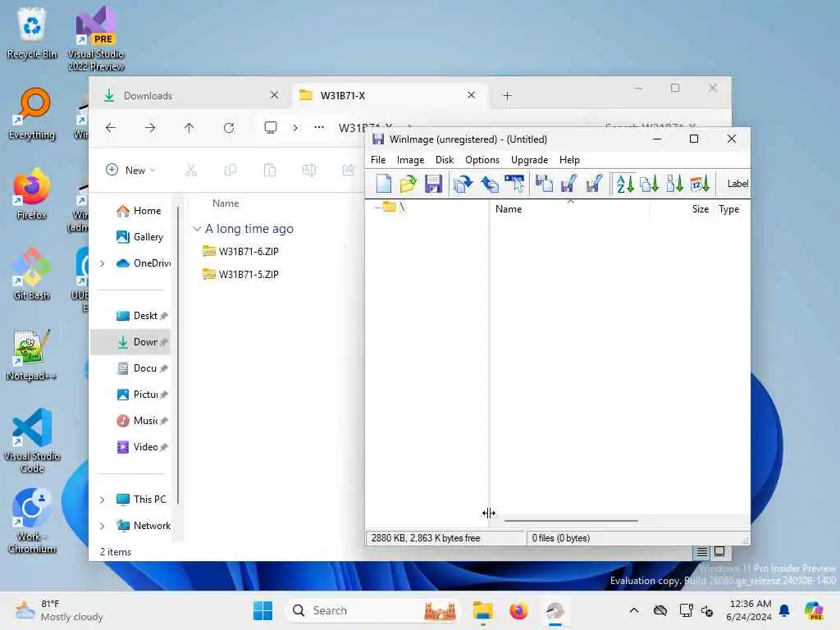
Task: Open Home in Explorer navigation pane
Action: (x=139, y=211)
